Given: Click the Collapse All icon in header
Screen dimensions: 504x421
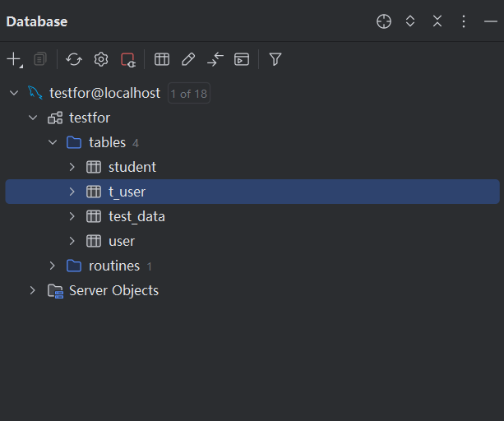Looking at the screenshot, I should 437,21.
